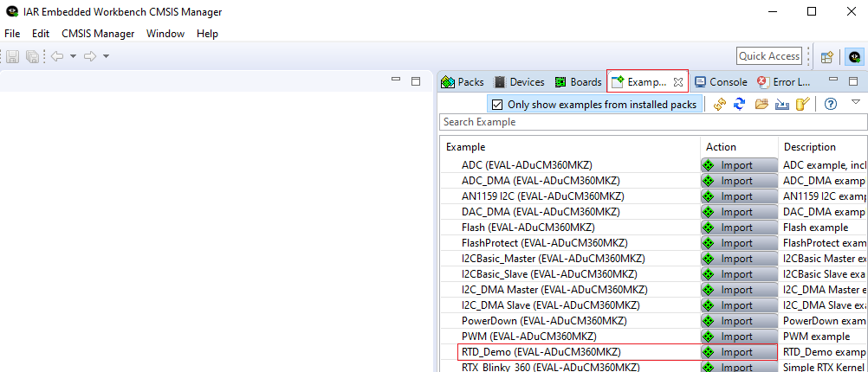Import the PowerDown example
Viewport: 868px width, 372px height.
(739, 321)
